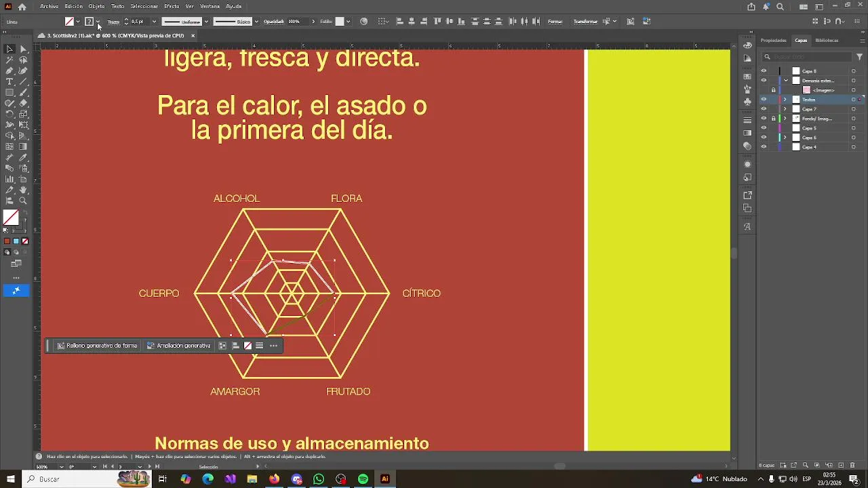Click Relleno generativo de forma button
The image size is (868, 488).
97,346
